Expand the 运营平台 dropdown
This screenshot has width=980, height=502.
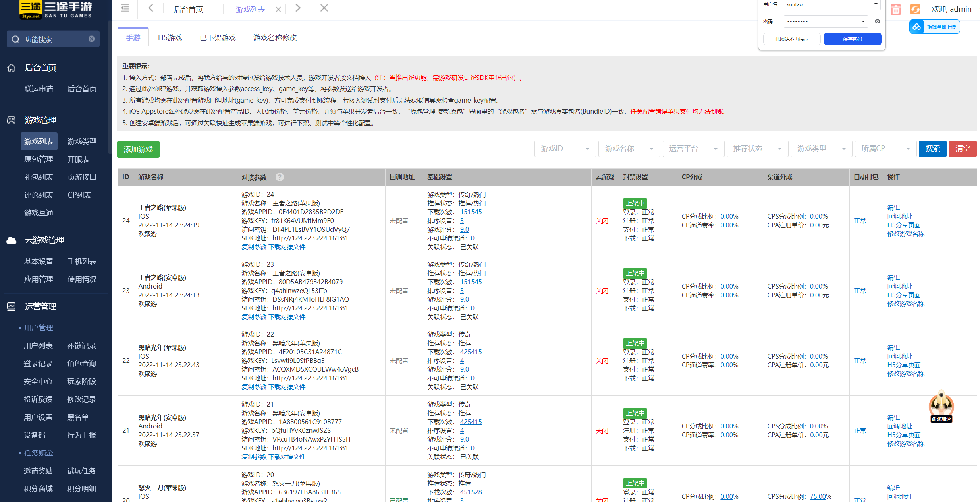coord(693,149)
